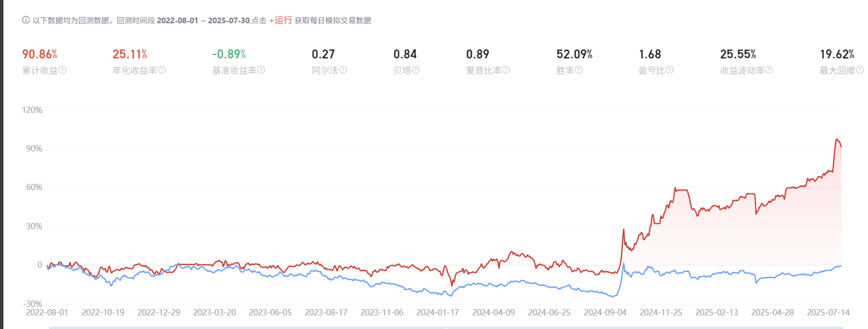Select the 25.11% annualized return figure
This screenshot has height=329, width=868.
[x=130, y=54]
